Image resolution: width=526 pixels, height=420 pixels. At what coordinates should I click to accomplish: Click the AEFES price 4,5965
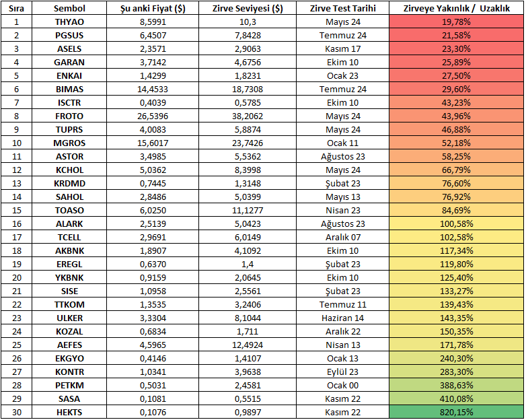(153, 345)
